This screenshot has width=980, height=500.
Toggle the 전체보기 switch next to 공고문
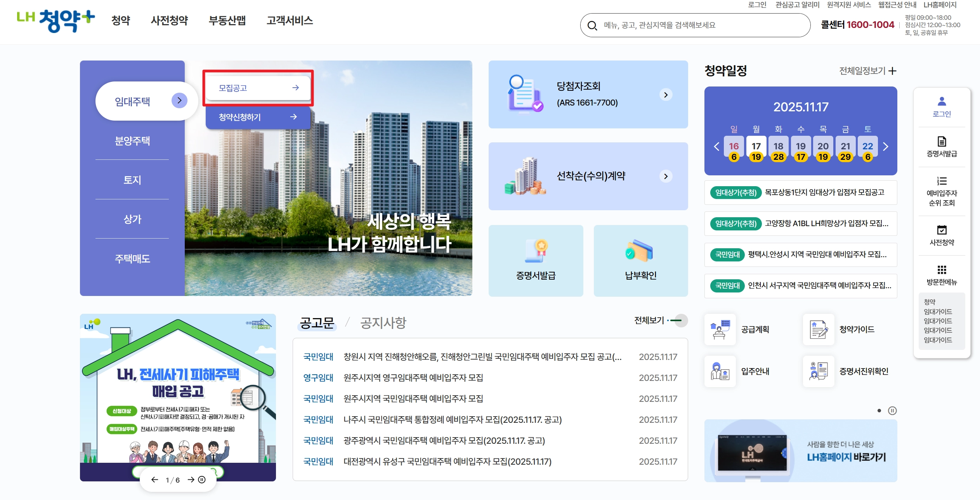(678, 320)
